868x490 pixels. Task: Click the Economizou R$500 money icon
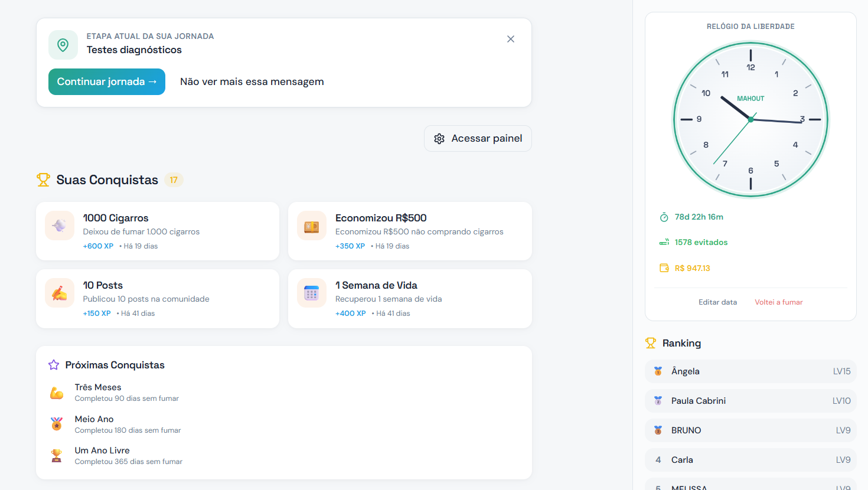pos(312,226)
